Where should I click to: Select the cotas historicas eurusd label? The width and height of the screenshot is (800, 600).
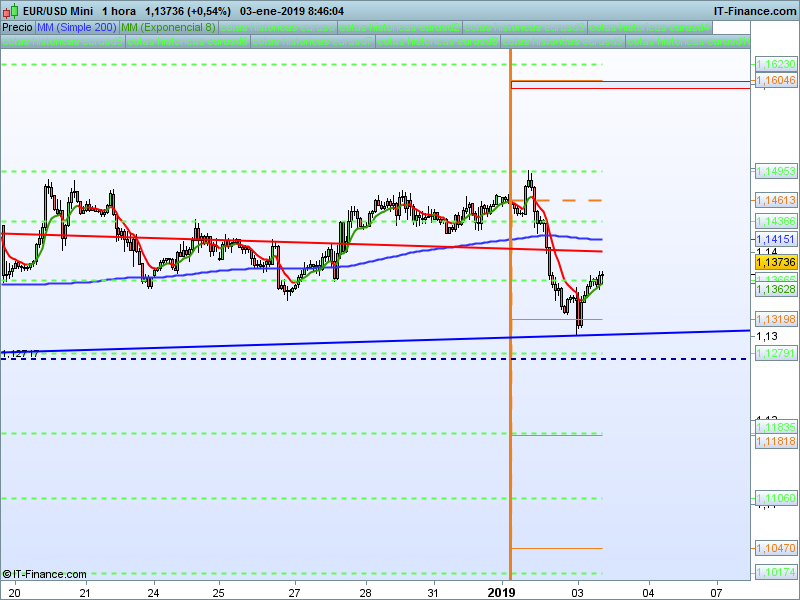(x=278, y=27)
